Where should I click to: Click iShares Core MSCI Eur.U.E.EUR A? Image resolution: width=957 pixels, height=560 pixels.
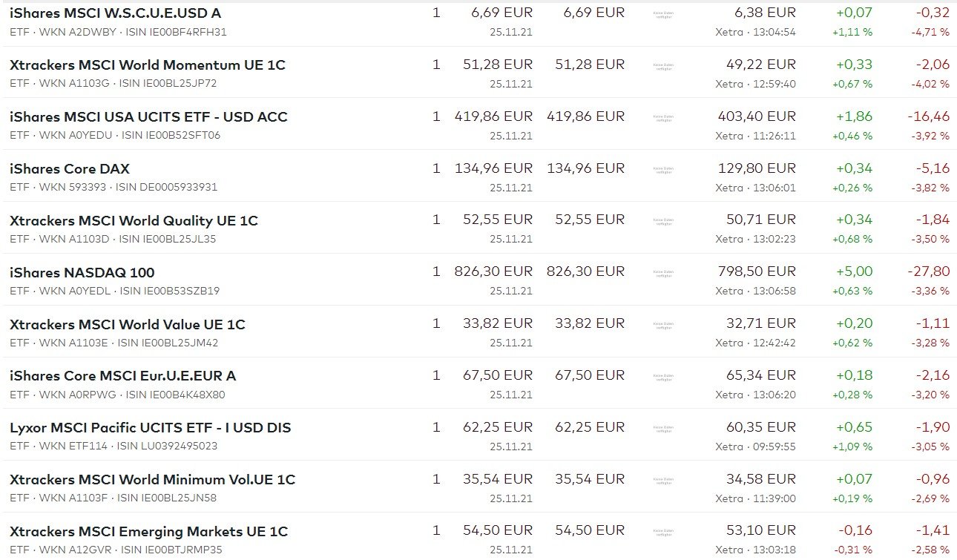click(122, 376)
